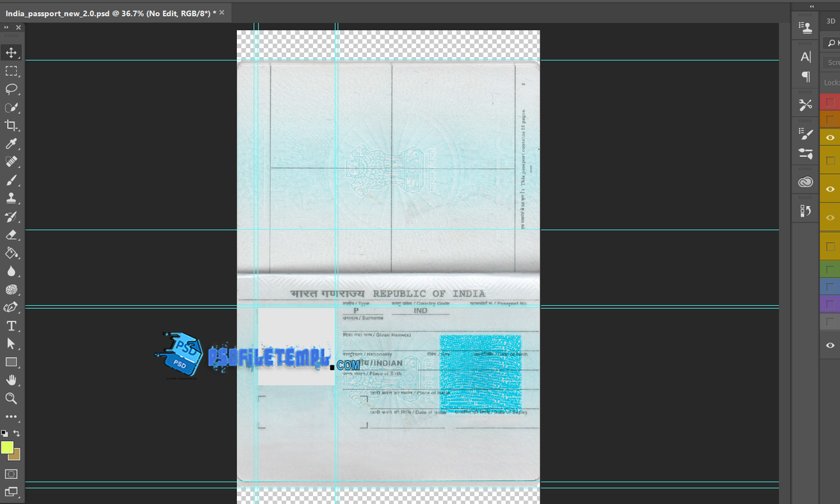Select the Brush tool

pyautogui.click(x=11, y=180)
